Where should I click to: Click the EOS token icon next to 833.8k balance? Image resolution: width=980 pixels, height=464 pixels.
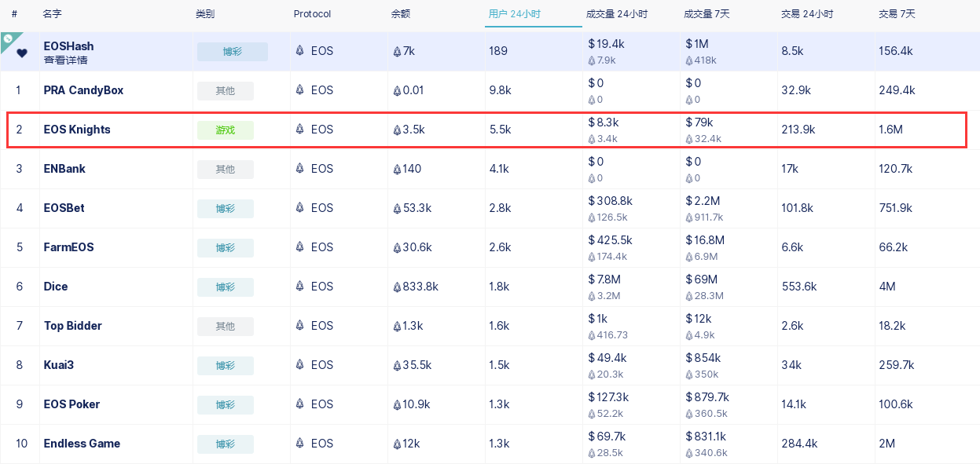[397, 287]
